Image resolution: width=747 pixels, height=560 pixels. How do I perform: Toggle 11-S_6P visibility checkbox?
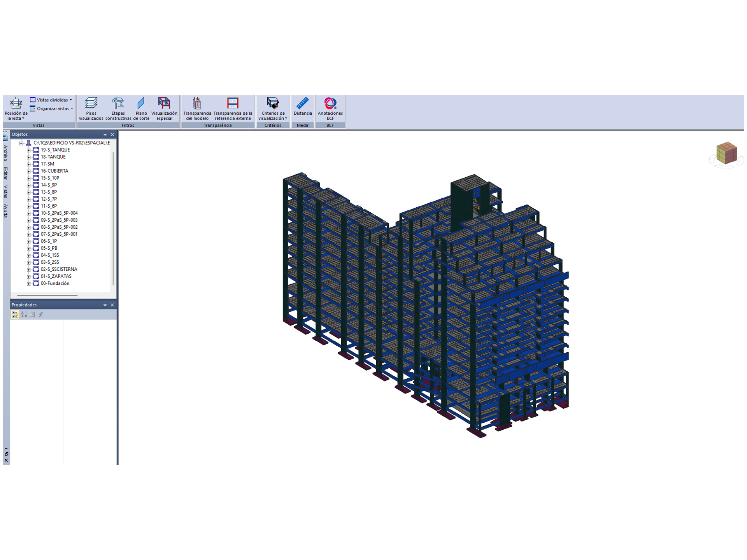36,206
